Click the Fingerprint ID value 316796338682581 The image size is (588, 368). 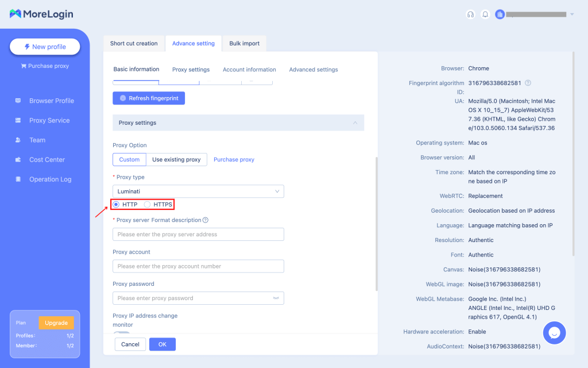click(494, 83)
